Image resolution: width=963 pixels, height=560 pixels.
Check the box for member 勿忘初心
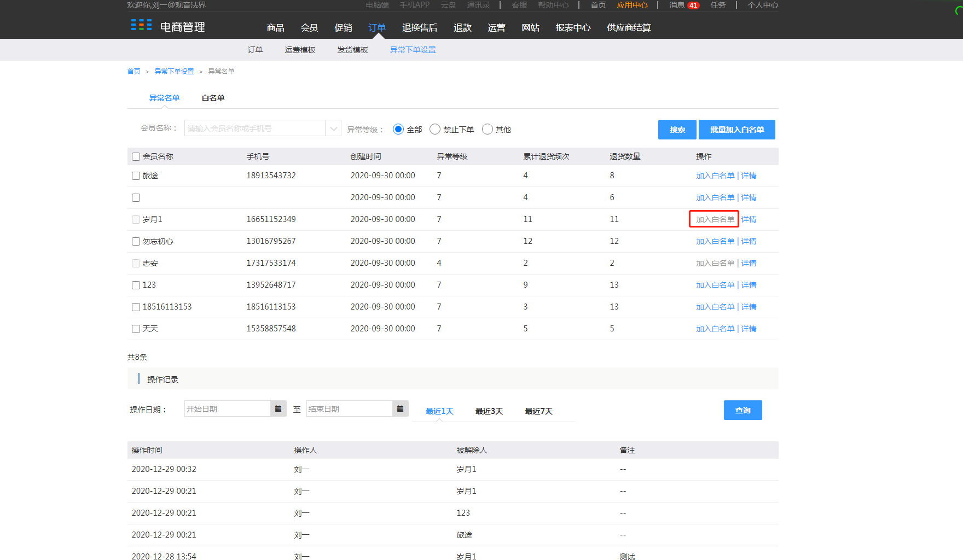click(x=136, y=242)
